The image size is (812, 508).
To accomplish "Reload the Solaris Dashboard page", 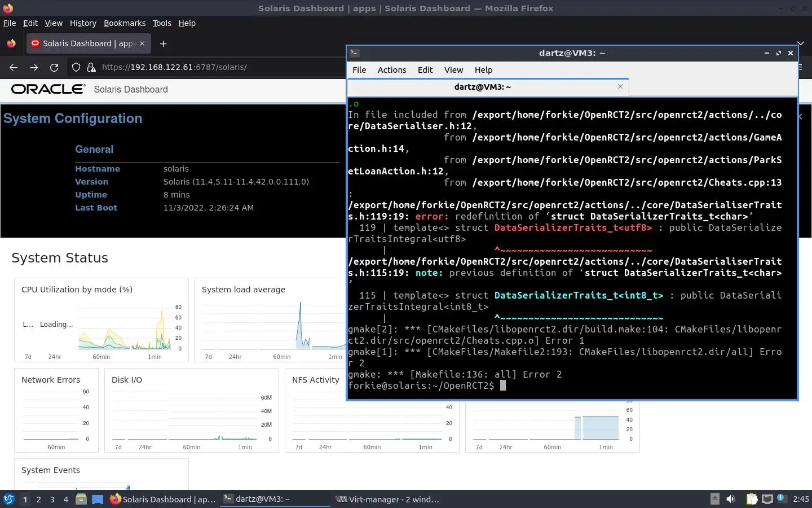I will point(54,67).
